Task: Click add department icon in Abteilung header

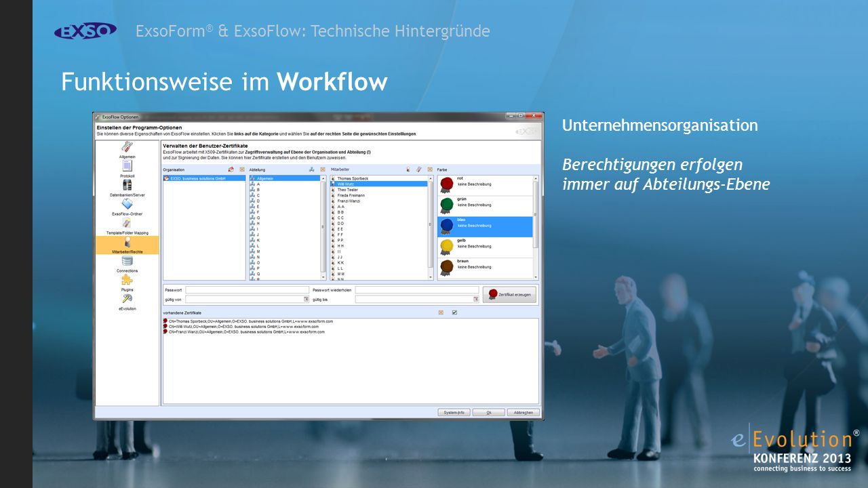Action: coord(312,169)
